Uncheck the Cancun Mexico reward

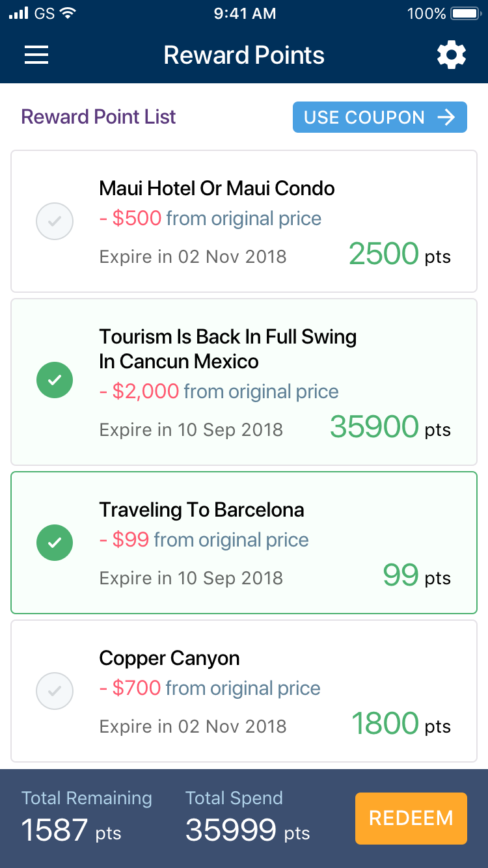click(55, 380)
